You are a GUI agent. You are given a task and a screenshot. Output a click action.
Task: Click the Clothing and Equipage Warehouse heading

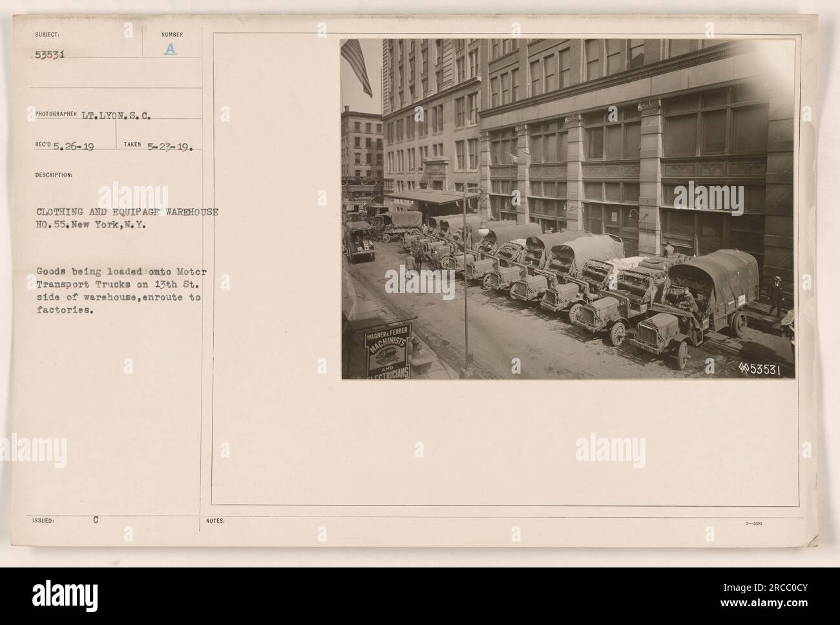(127, 217)
